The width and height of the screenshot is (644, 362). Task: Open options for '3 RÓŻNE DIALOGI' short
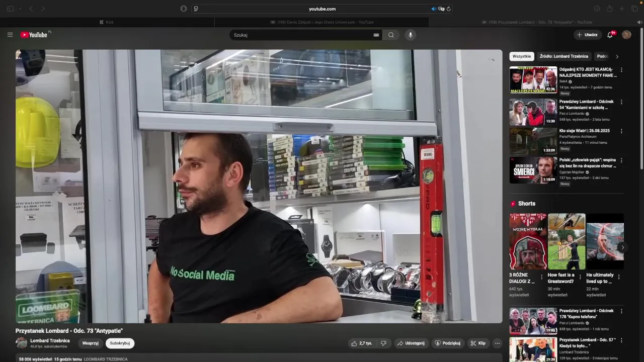[542, 277]
